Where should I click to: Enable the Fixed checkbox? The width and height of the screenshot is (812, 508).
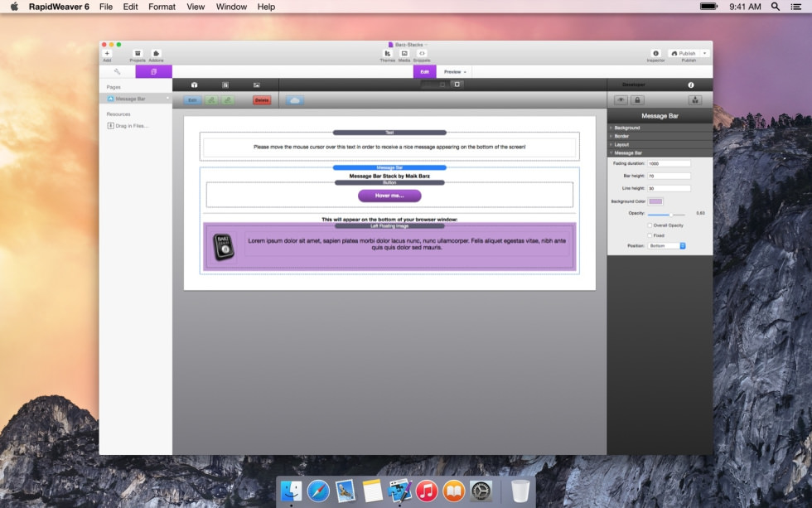(650, 235)
